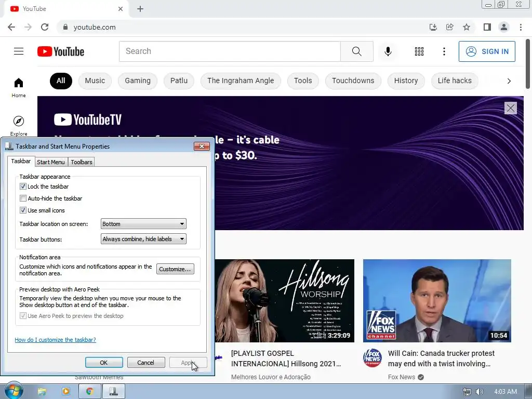Bookmark this page with the star icon
This screenshot has width=532, height=399.
click(467, 27)
